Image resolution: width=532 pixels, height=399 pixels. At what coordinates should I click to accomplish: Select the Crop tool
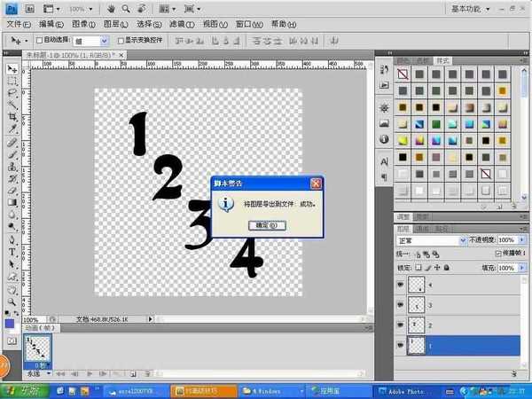(x=12, y=116)
